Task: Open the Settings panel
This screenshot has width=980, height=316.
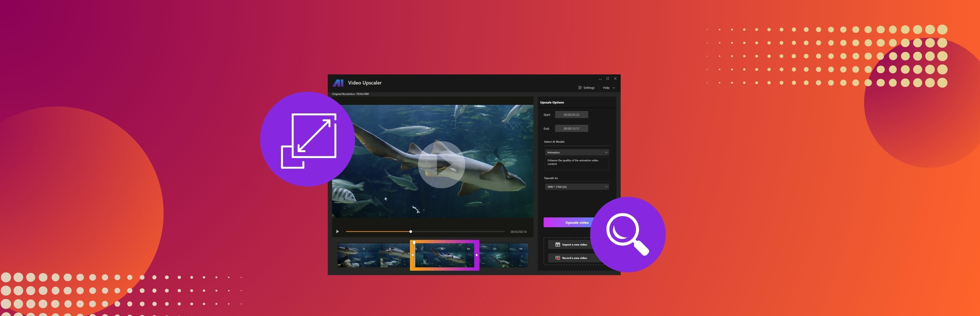Action: (586, 88)
